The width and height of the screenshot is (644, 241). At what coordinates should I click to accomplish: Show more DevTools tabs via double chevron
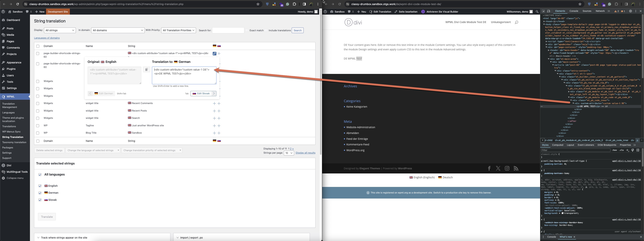(x=609, y=11)
